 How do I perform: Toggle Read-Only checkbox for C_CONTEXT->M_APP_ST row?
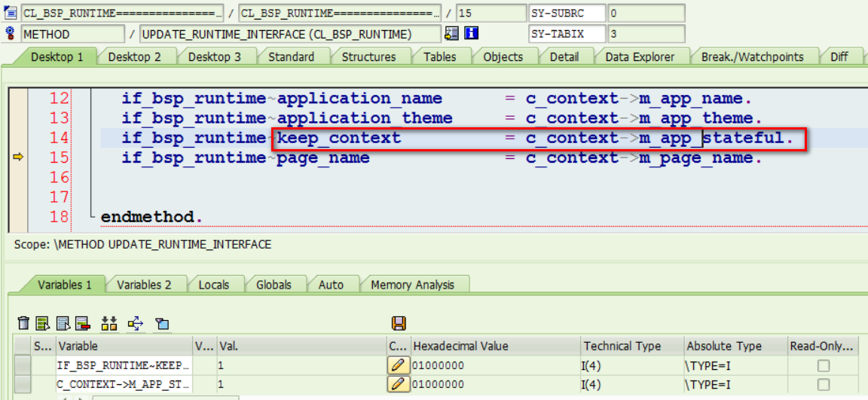point(824,384)
